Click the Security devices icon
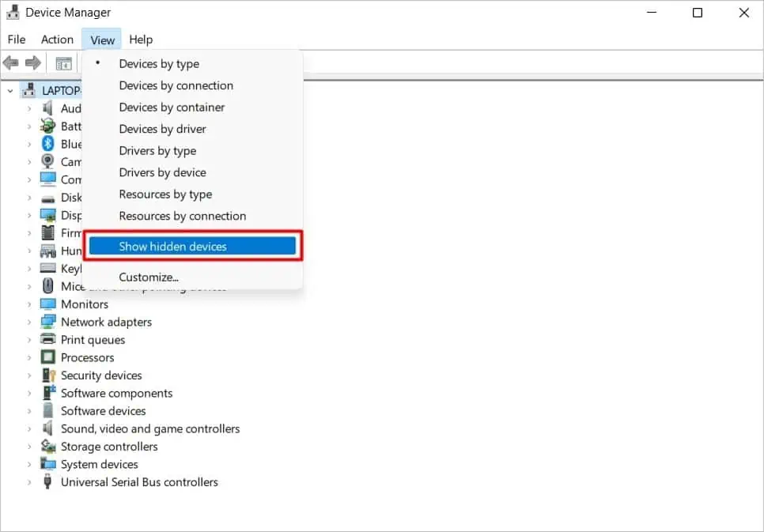 tap(49, 375)
